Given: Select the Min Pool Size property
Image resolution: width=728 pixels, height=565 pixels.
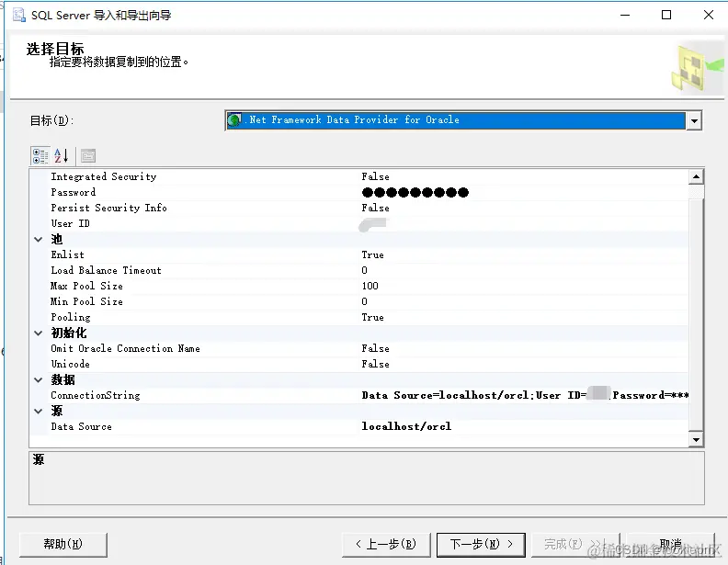Looking at the screenshot, I should 358,301.
